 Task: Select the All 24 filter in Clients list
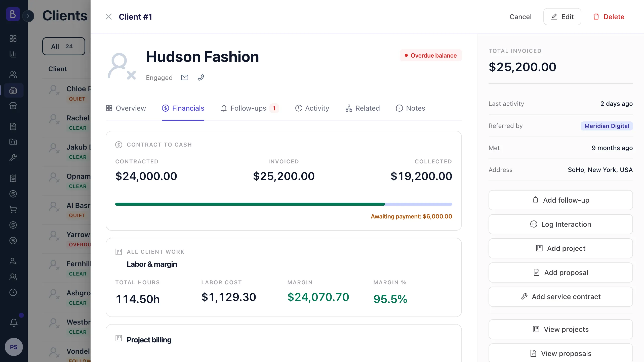[64, 46]
